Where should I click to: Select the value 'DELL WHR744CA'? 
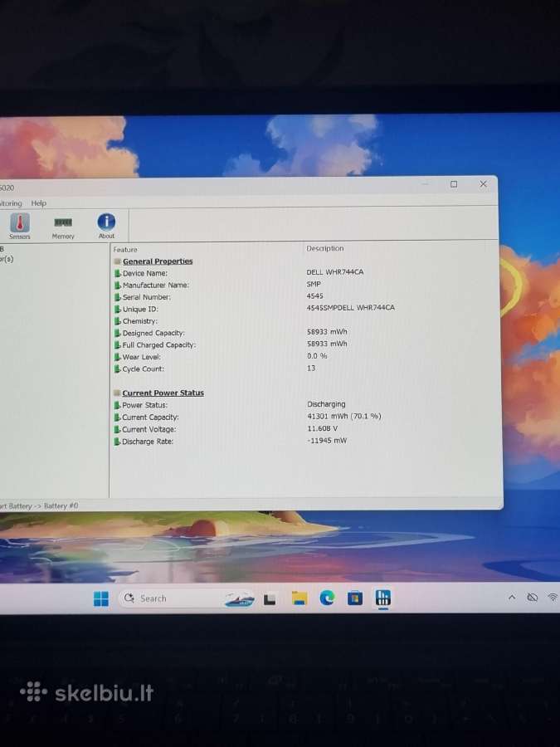tap(335, 272)
